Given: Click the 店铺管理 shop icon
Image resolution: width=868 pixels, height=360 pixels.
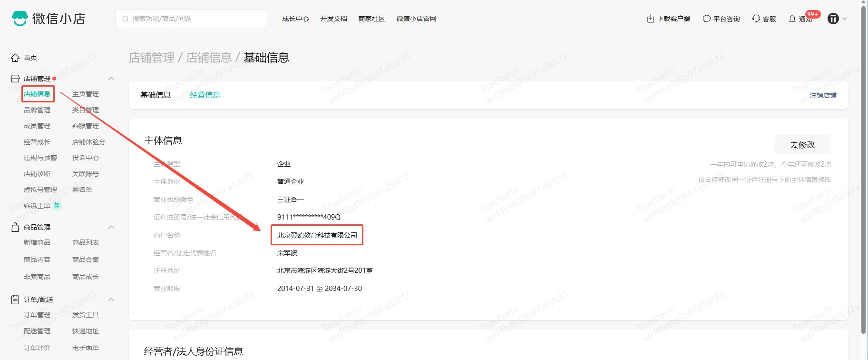Looking at the screenshot, I should pyautogui.click(x=15, y=79).
